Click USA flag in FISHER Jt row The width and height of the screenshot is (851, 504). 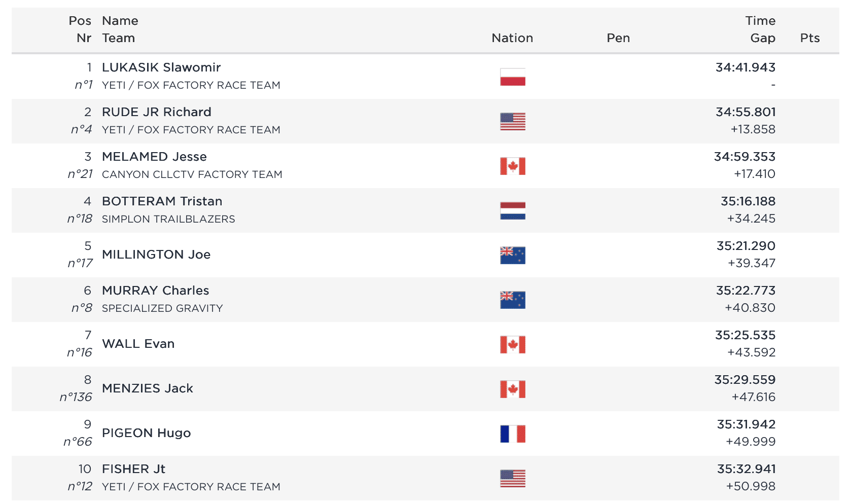pyautogui.click(x=512, y=479)
